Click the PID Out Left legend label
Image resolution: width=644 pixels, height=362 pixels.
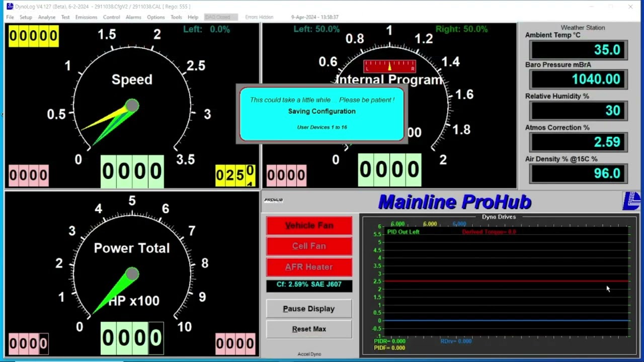(x=403, y=232)
